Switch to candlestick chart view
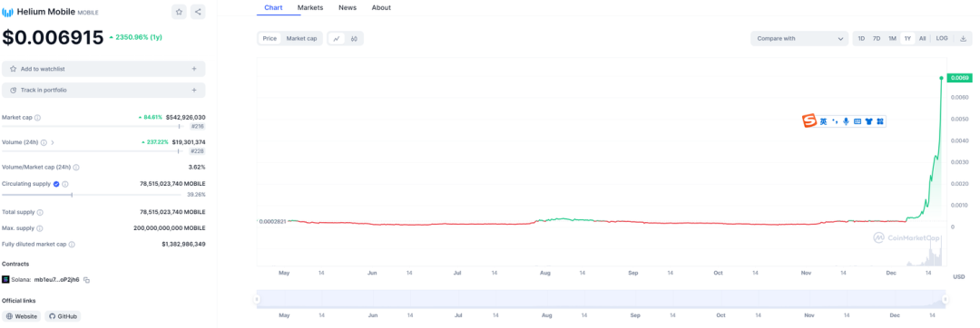980x328 pixels. point(354,39)
